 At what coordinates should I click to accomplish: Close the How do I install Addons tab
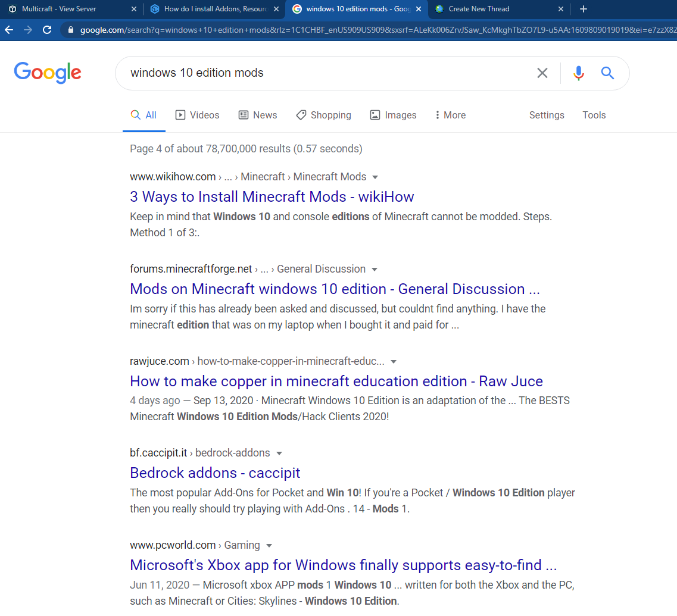click(x=276, y=9)
